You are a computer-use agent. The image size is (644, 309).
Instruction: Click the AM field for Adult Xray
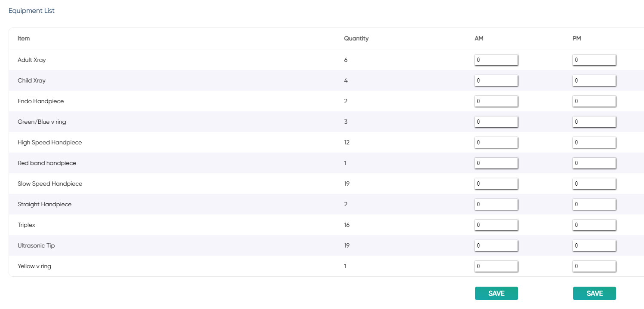[496, 60]
